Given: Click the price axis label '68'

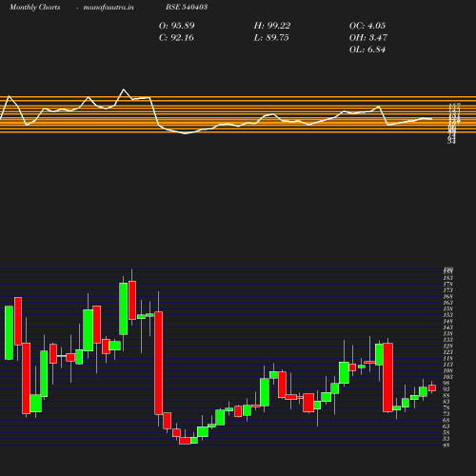Looking at the screenshot, I should (x=446, y=420).
